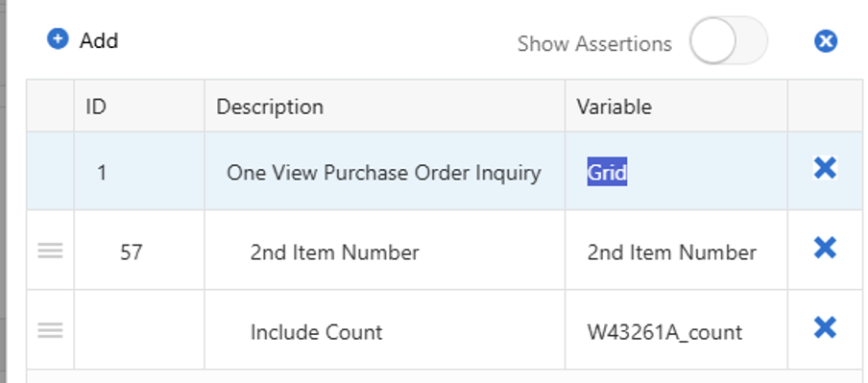This screenshot has width=868, height=383.
Task: Delete the Include Count row
Action: [x=825, y=327]
